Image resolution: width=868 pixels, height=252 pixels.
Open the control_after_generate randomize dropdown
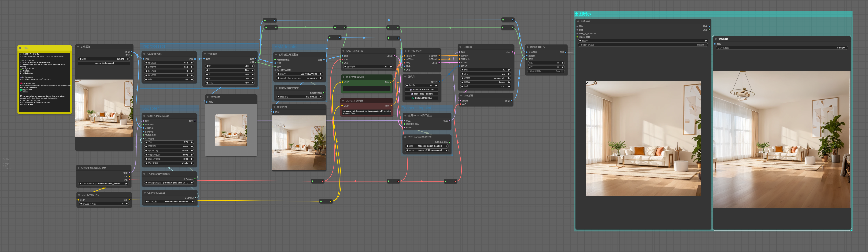coord(299,78)
